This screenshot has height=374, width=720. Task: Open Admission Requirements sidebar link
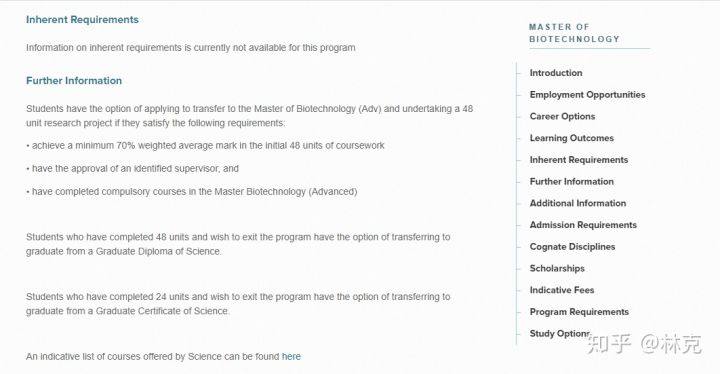coord(583,225)
